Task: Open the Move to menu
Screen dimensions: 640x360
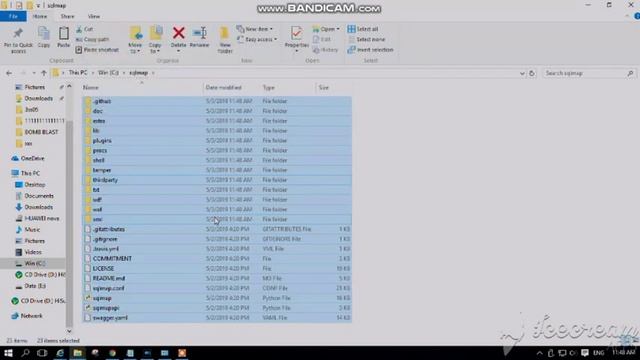Action: (x=135, y=40)
